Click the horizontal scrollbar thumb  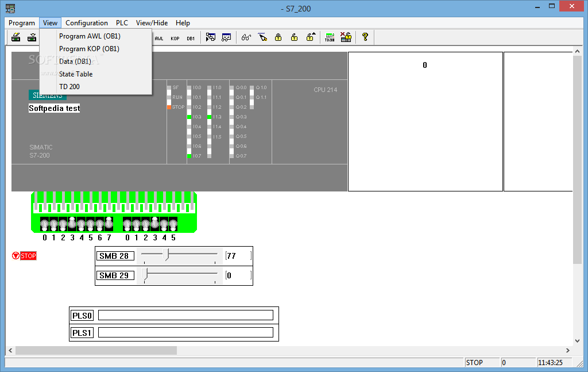pos(96,350)
